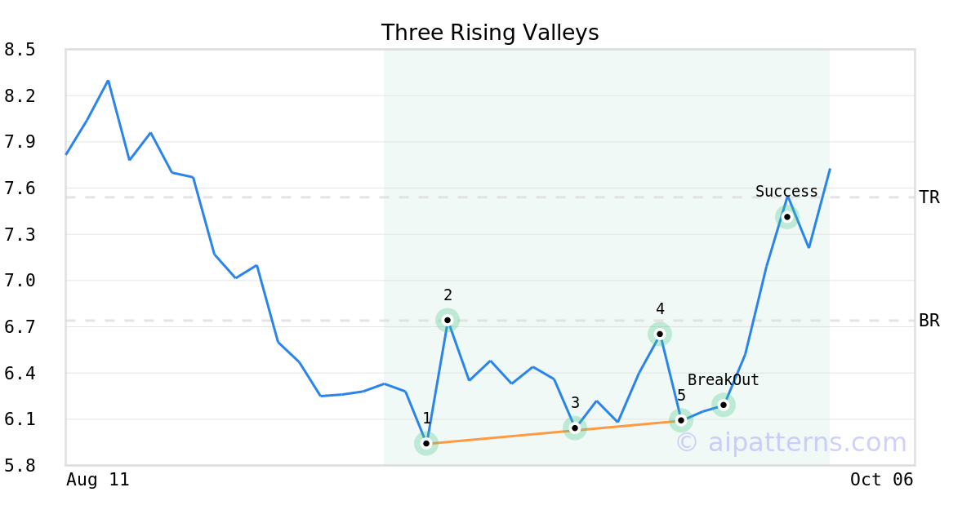The image size is (980, 514).
Task: Click the Success text label
Action: (786, 192)
